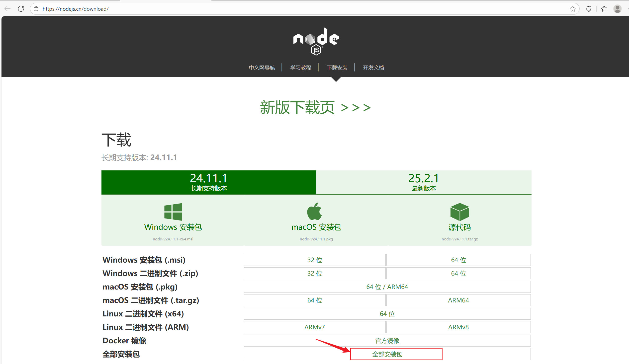Click the Docker 官方镜像 link
The image size is (629, 364).
387,341
